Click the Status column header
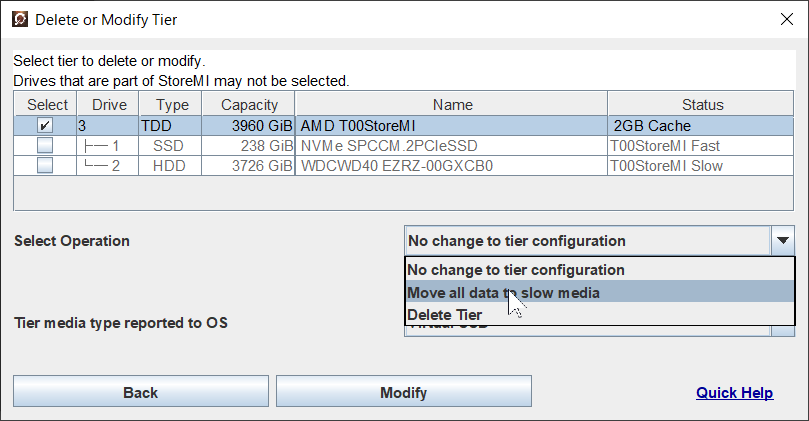 (x=701, y=104)
